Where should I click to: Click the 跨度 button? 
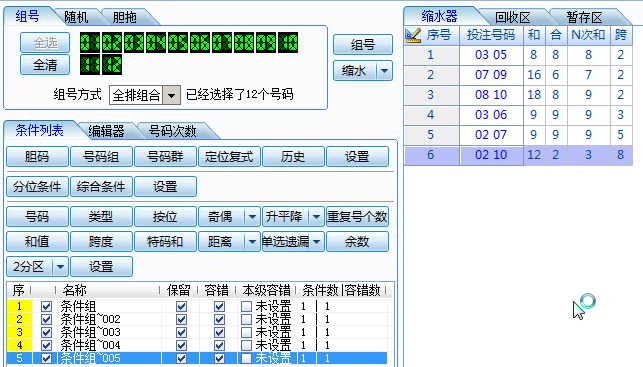(101, 242)
